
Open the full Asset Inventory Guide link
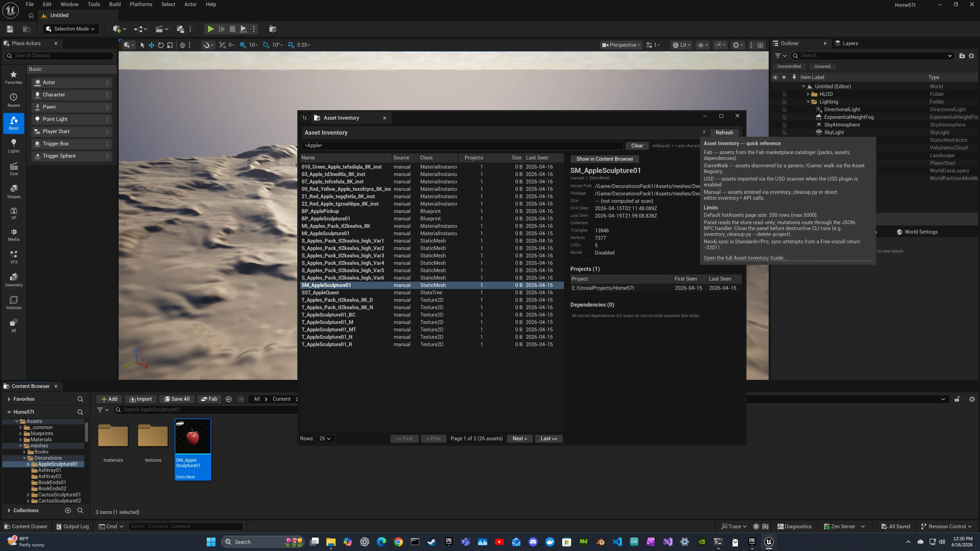[745, 258]
